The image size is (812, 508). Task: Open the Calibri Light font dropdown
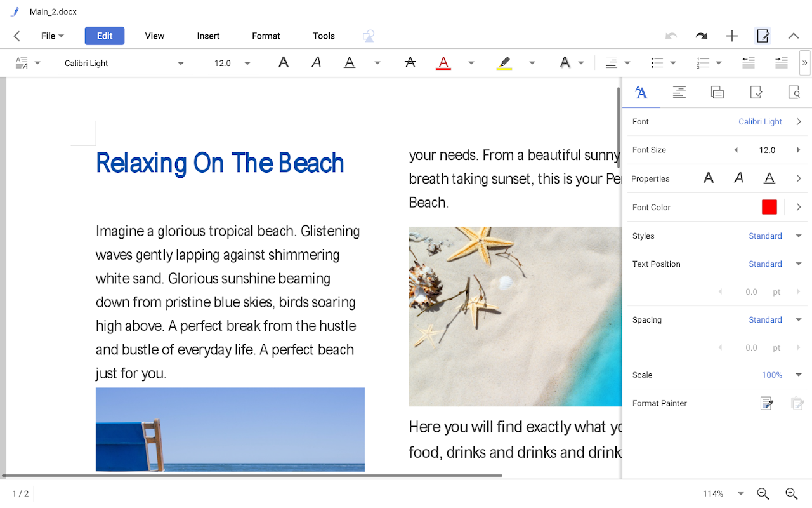(x=180, y=63)
